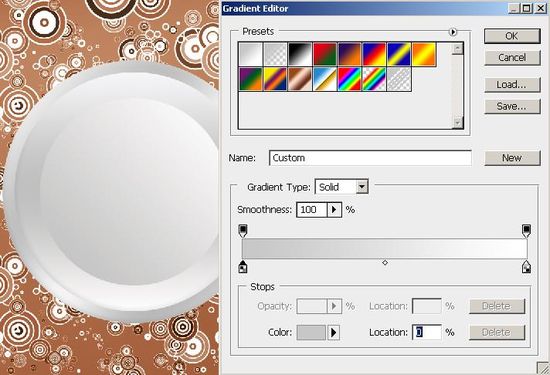
Task: Select the Copper gradient preset
Action: [x=300, y=79]
